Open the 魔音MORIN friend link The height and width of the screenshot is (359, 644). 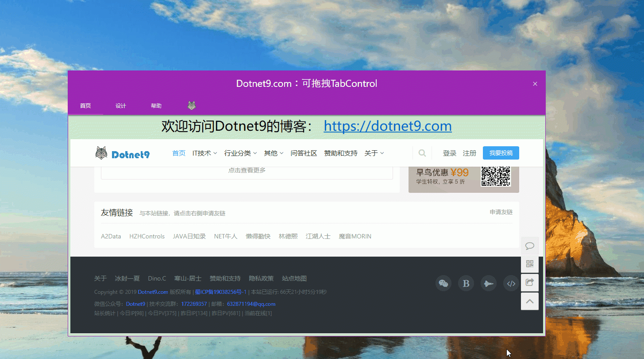(x=355, y=236)
